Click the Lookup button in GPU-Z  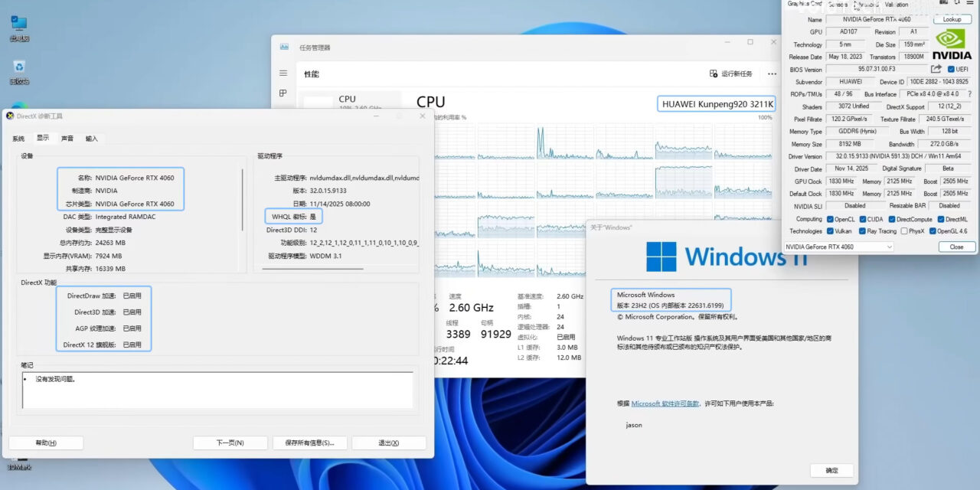(952, 19)
